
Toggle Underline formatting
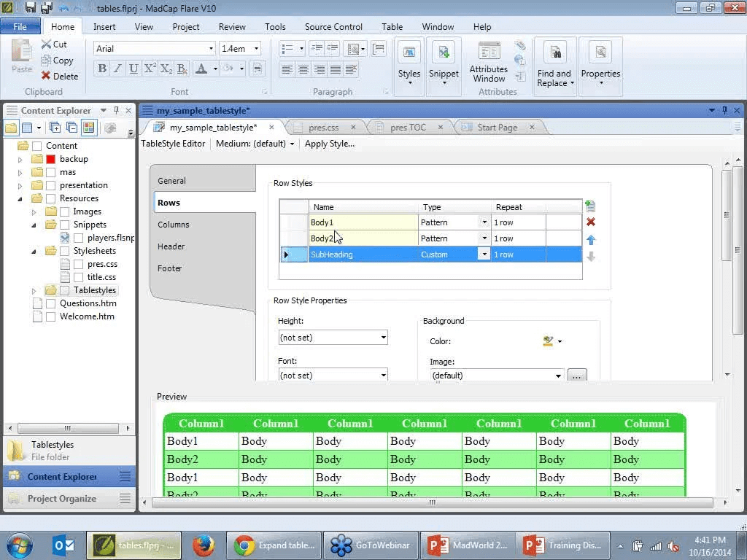(134, 69)
